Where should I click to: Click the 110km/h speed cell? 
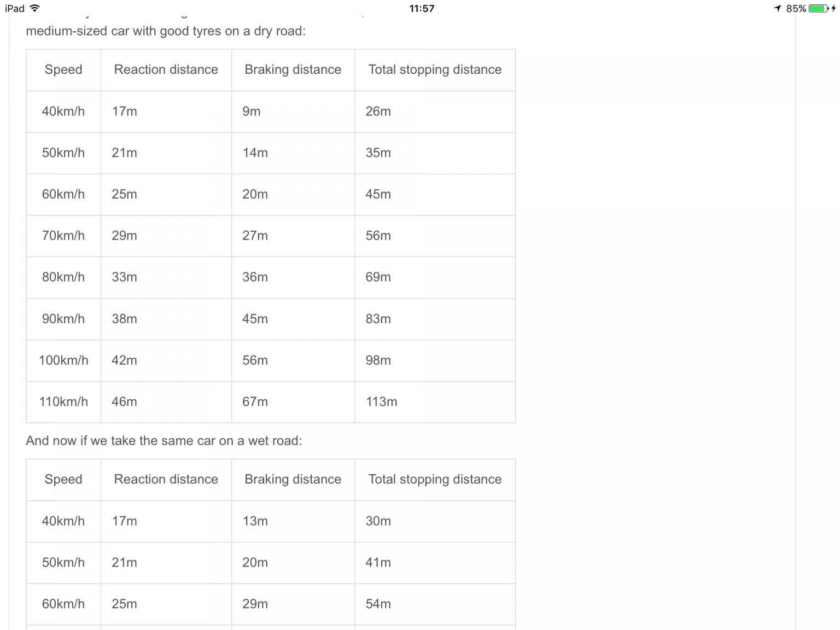(x=63, y=401)
